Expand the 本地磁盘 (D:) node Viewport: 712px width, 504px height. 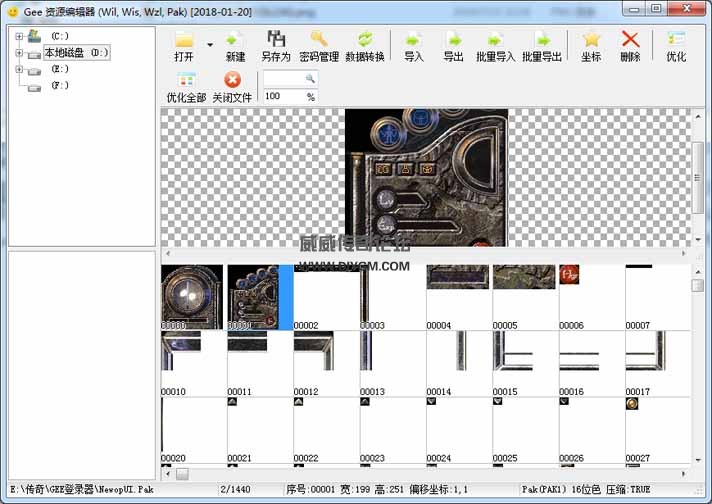(x=19, y=53)
